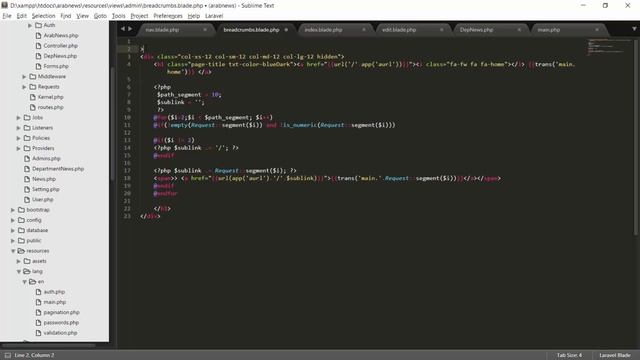Click file icon of Forms.php
Image resolution: width=640 pixels, height=360 pixels.
point(38,66)
